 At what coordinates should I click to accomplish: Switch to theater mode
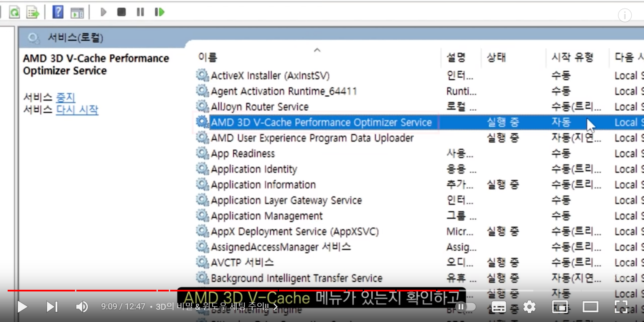(x=591, y=306)
